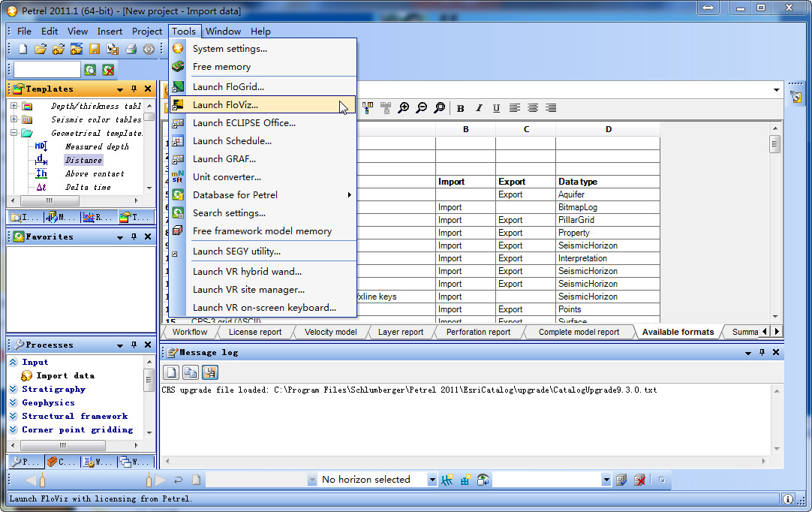Click the Structural framework process link
Image resolution: width=812 pixels, height=512 pixels.
pos(74,416)
